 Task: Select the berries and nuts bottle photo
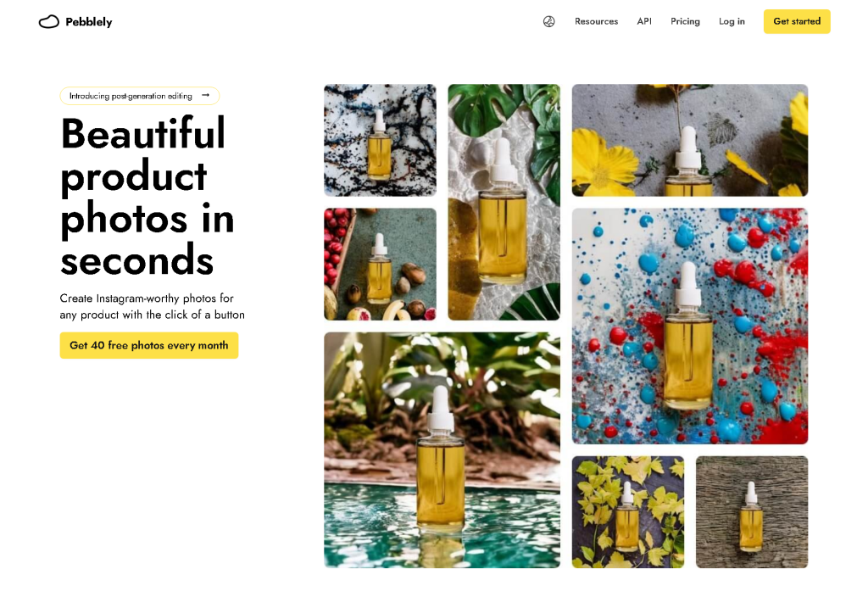380,264
